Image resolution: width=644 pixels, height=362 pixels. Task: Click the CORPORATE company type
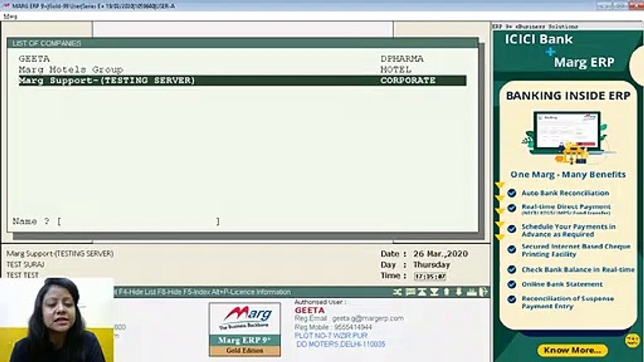tap(408, 80)
